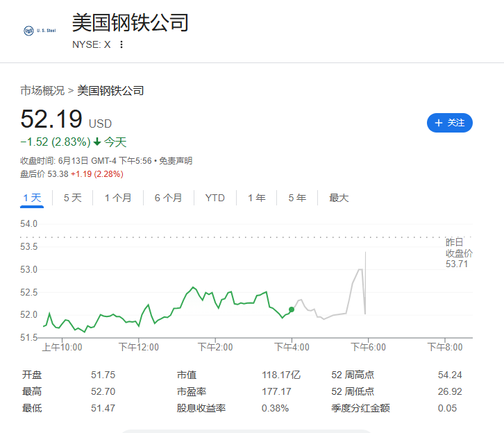Click the 开盘 row label

(32, 375)
